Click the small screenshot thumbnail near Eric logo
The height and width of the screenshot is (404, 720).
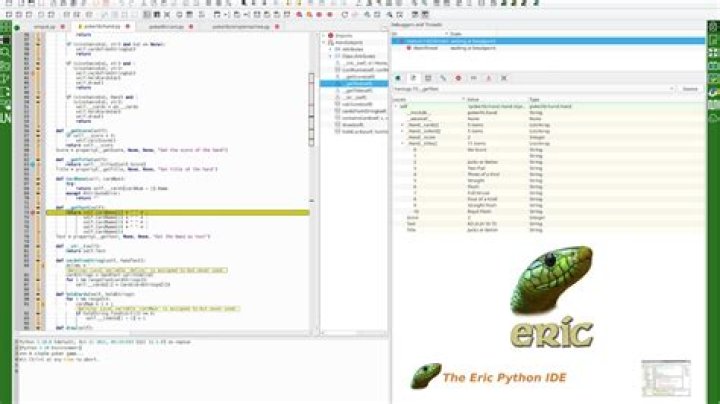[666, 378]
